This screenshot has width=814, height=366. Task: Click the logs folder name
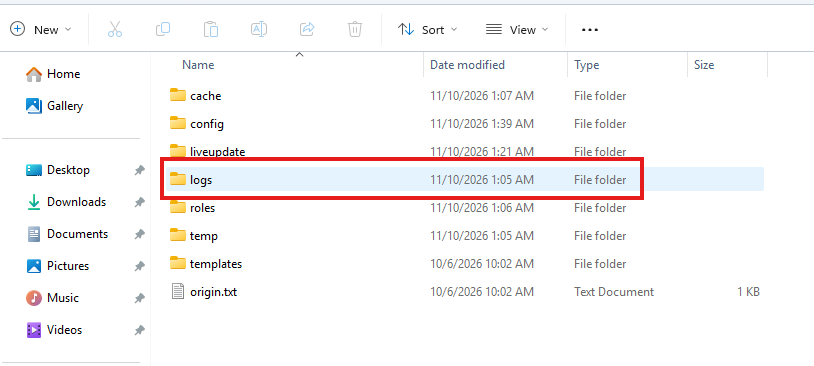(x=201, y=180)
